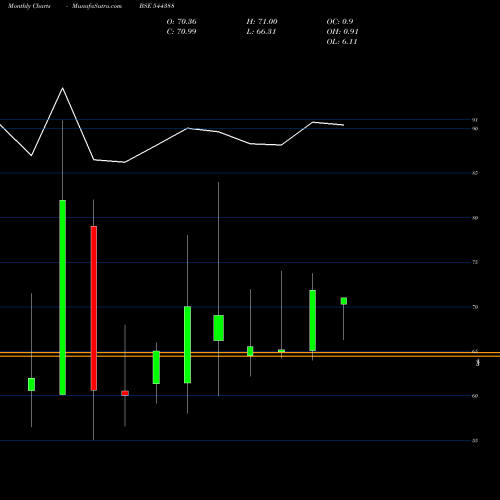Screen dimensions: 500x500
Task: Click the OL: 6.11 value
Action: 342,41
